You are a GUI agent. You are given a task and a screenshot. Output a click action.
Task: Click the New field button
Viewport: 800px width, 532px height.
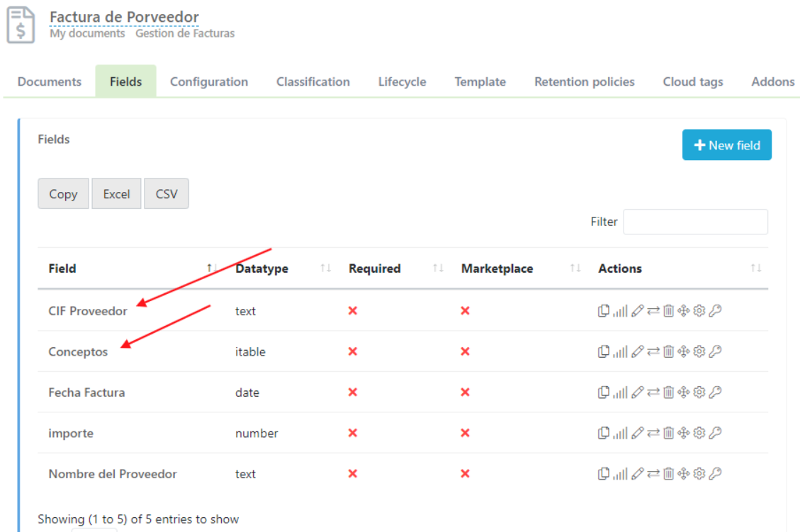click(x=726, y=145)
